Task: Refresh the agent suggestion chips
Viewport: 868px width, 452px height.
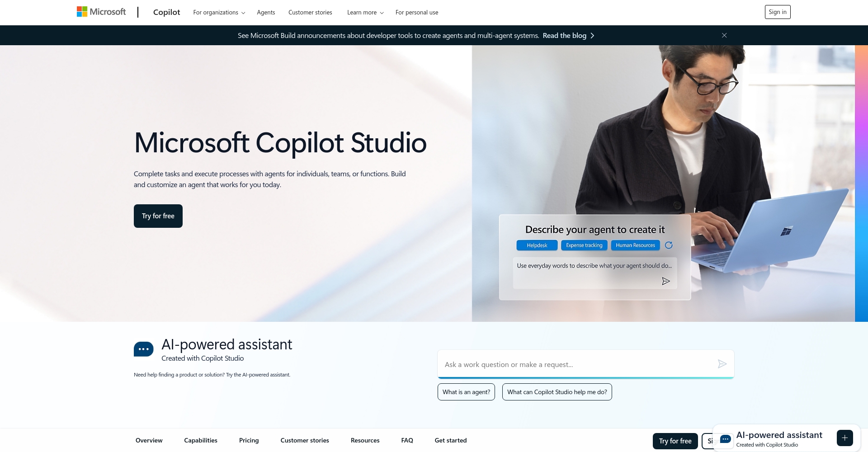Action: click(669, 245)
